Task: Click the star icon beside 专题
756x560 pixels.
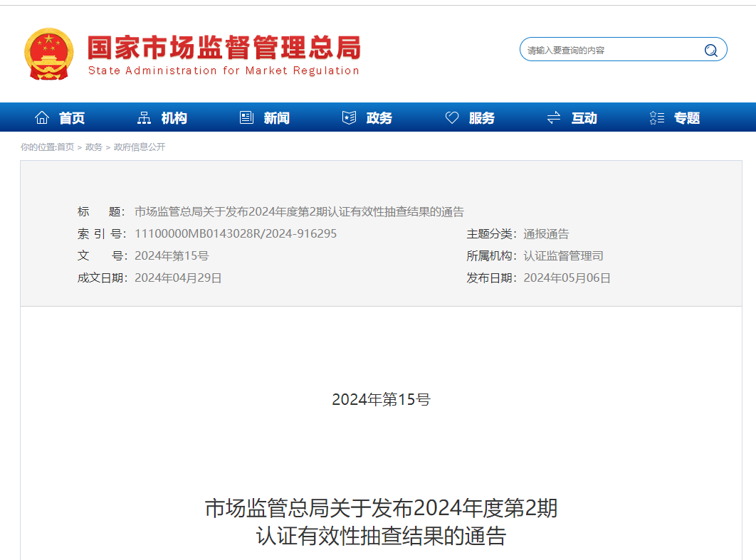Action: coord(656,117)
